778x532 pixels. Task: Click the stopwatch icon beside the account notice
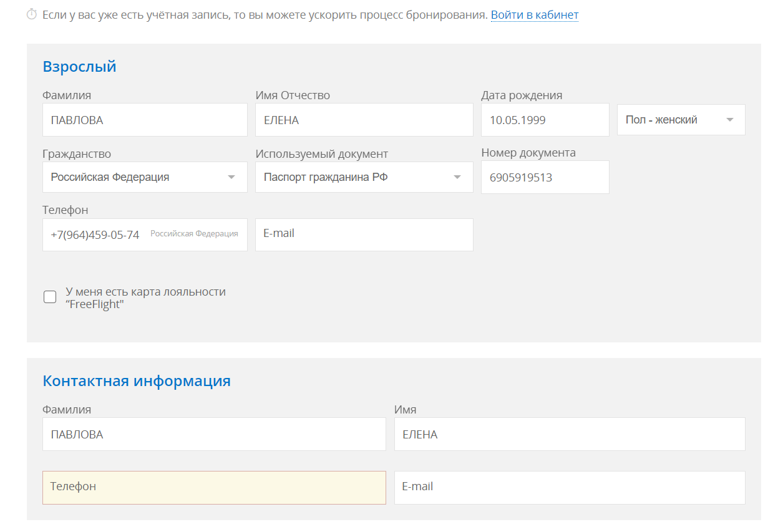coord(32,15)
